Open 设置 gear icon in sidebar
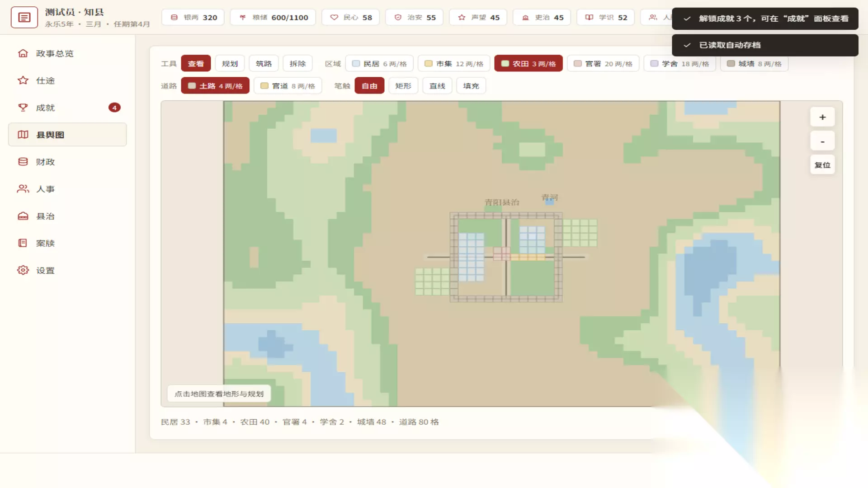Image resolution: width=868 pixels, height=488 pixels. pos(23,270)
